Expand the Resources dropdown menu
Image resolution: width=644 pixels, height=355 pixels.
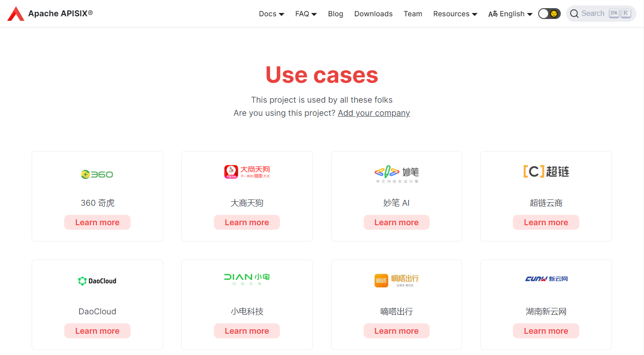(x=455, y=14)
